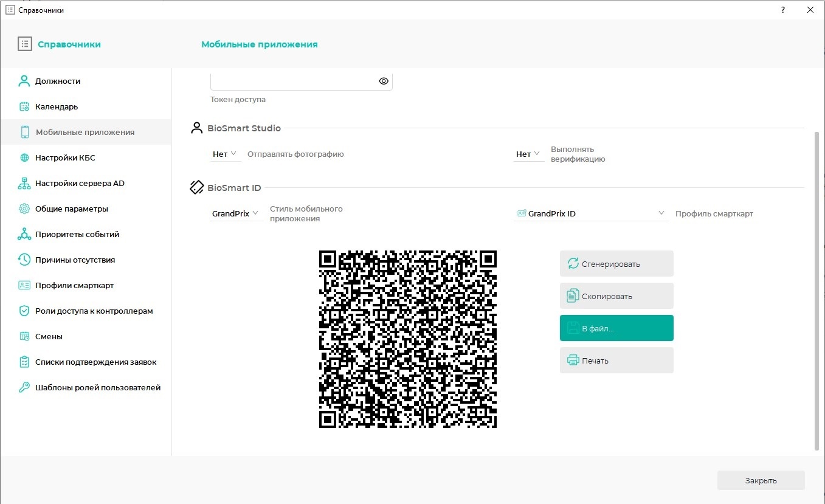Click the Приоритеты событий nodes icon
Viewport: 825px width, 504px height.
[24, 234]
